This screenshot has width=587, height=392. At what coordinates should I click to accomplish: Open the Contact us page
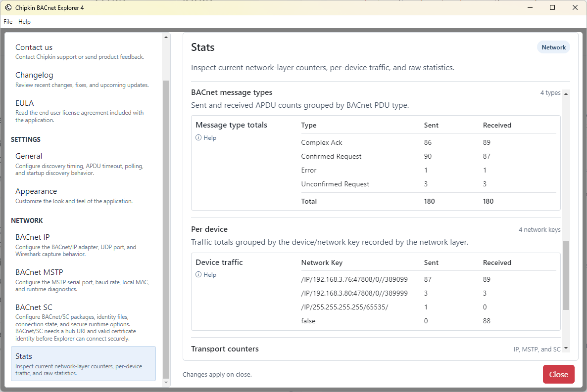83,51
